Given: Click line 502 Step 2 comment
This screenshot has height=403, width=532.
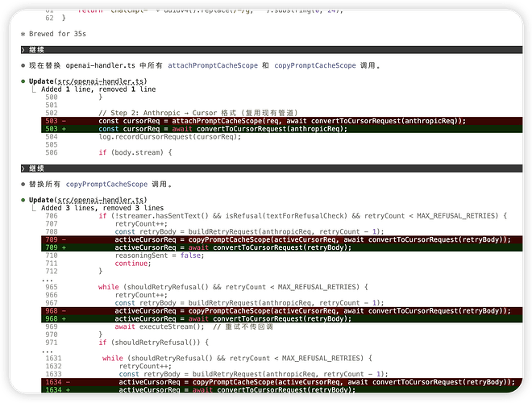Looking at the screenshot, I should [198, 113].
